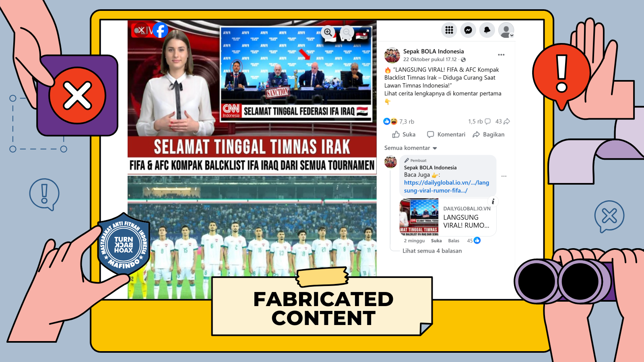The height and width of the screenshot is (362, 644).
Task: Open the account profile dropdown
Action: tap(506, 30)
